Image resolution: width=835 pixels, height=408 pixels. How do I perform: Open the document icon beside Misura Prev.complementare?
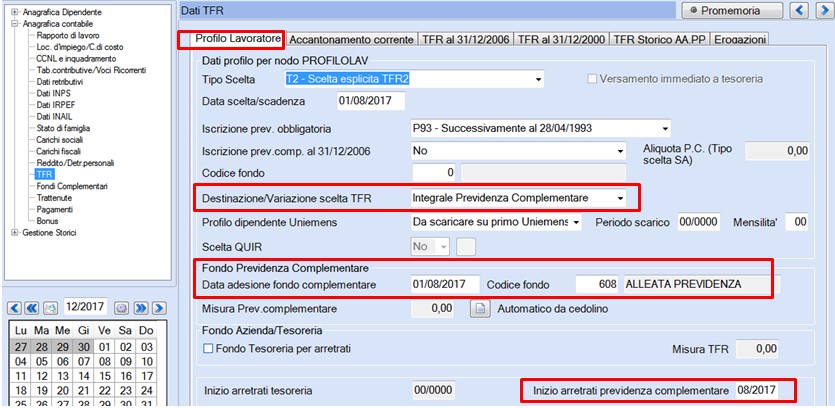click(480, 309)
